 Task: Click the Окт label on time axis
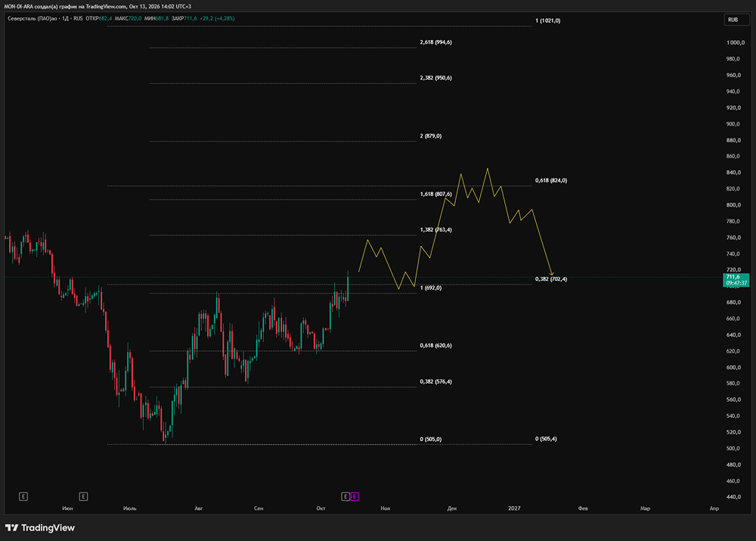pyautogui.click(x=321, y=508)
